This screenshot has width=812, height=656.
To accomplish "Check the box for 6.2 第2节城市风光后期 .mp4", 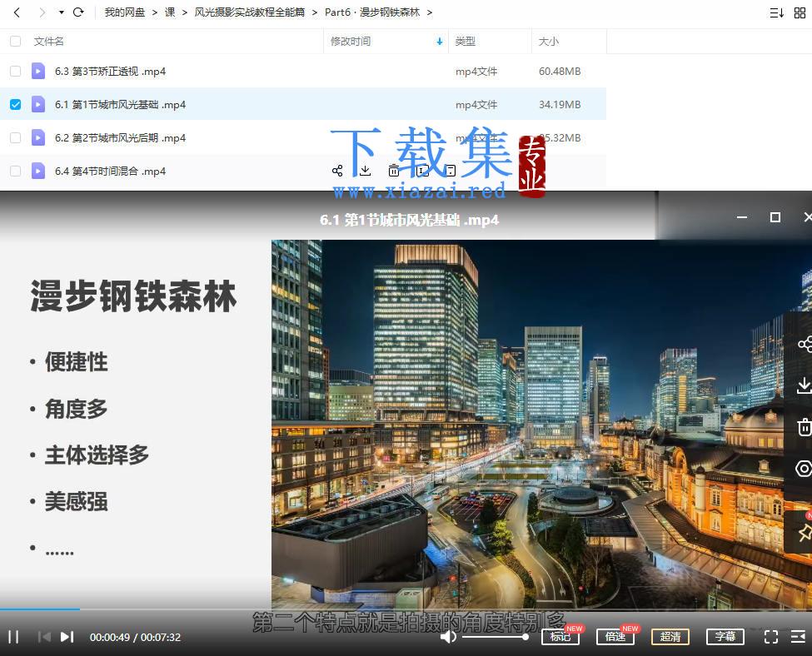I will pos(16,137).
